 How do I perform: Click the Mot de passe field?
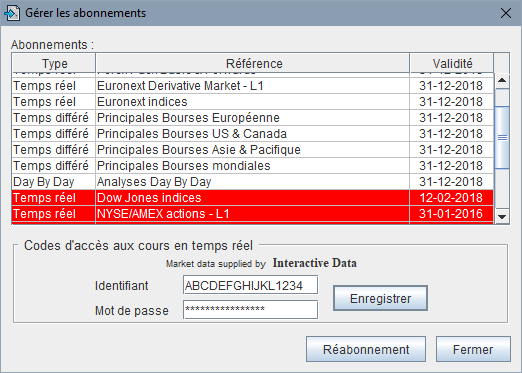pyautogui.click(x=250, y=310)
